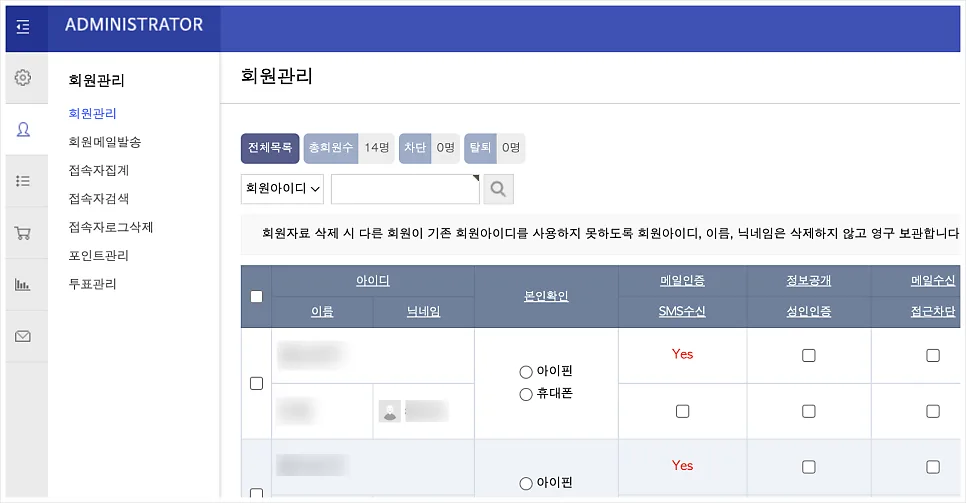
Task: Sort by 성인인증 column header
Action: [808, 311]
